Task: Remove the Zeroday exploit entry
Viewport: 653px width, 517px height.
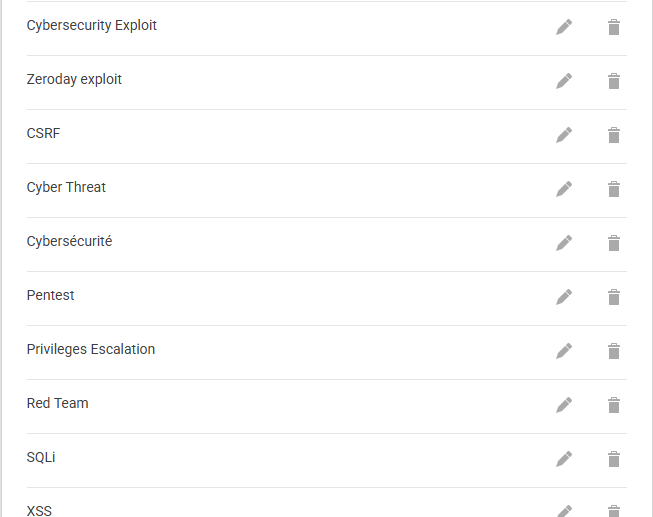Action: coord(614,81)
